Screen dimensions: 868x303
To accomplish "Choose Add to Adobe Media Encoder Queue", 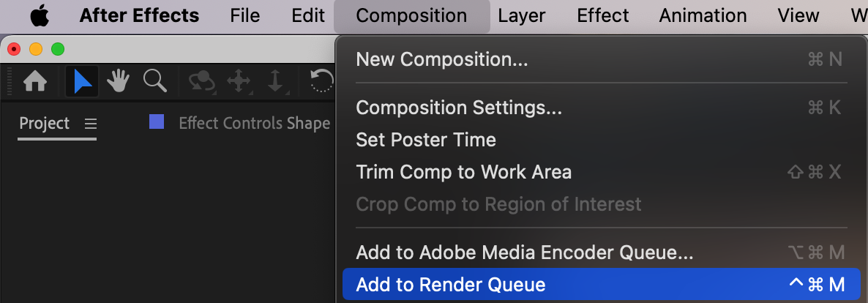I will pyautogui.click(x=524, y=252).
